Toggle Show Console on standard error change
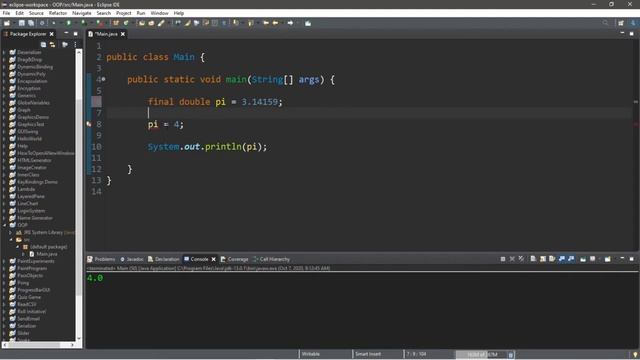This screenshot has height=360, width=640. tap(571, 259)
